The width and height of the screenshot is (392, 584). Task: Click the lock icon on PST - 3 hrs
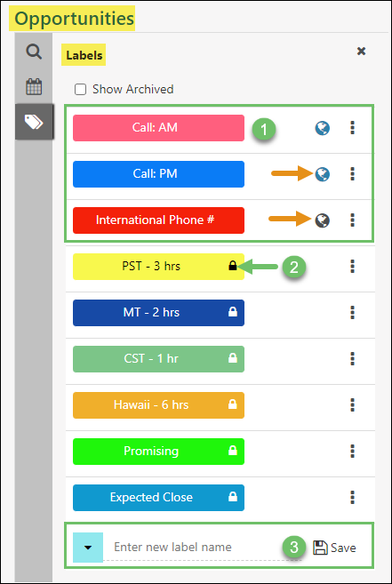coord(233,266)
